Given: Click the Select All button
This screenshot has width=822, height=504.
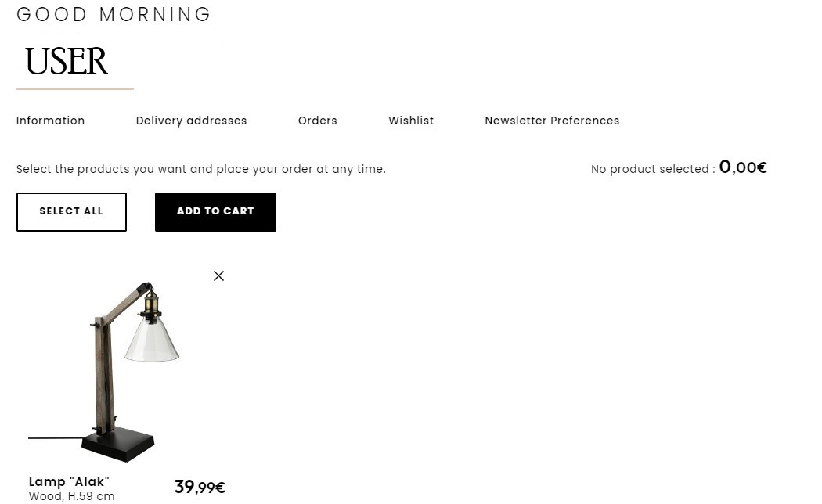Looking at the screenshot, I should tap(71, 211).
